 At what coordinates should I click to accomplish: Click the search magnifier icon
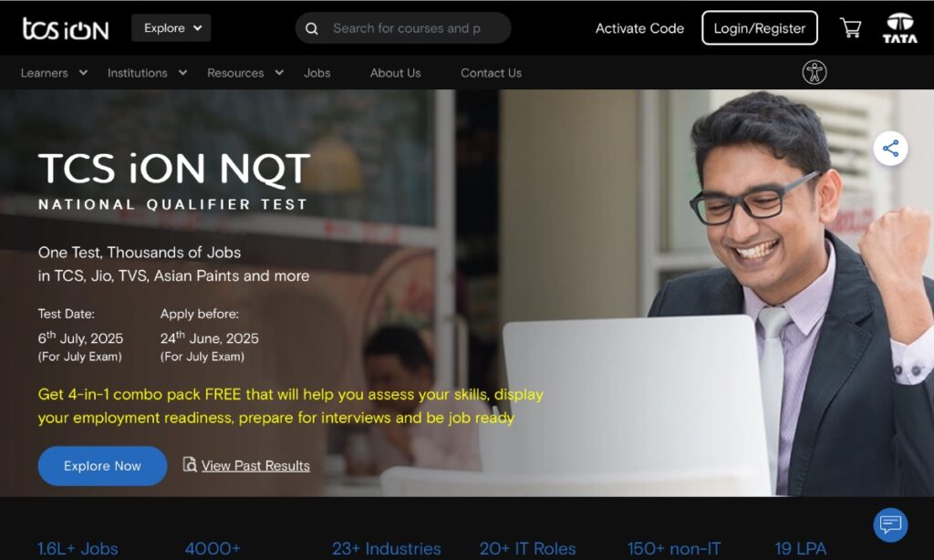tap(312, 28)
